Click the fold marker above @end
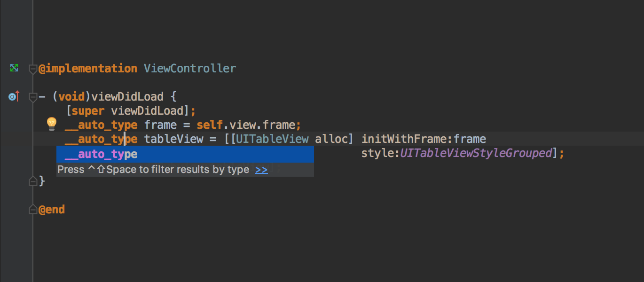 33,209
